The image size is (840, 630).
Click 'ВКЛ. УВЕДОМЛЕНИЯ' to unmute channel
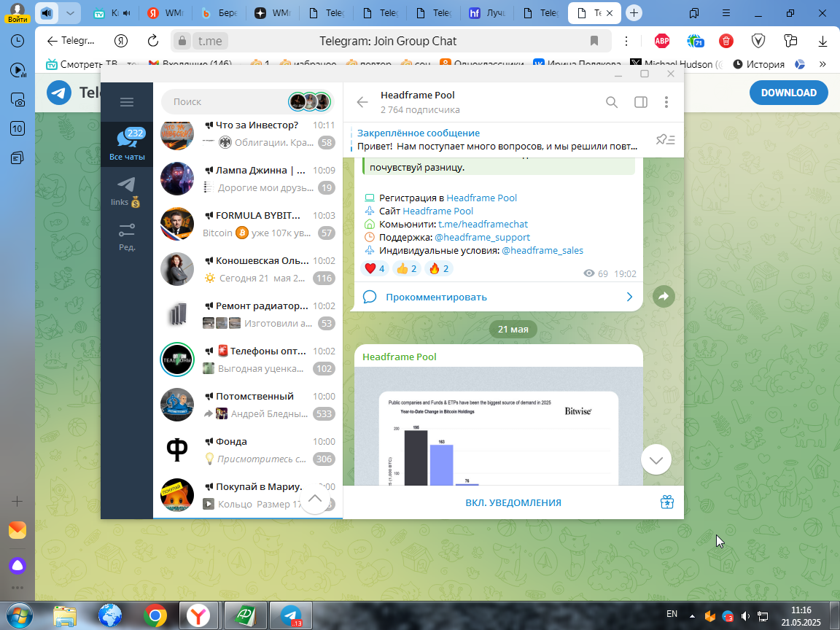click(513, 502)
